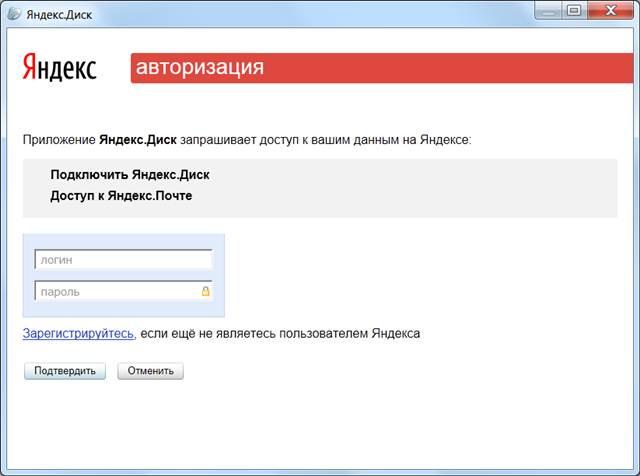Click the word Приложение starting the description
Image resolution: width=640 pixels, height=476 pixels.
[59, 140]
